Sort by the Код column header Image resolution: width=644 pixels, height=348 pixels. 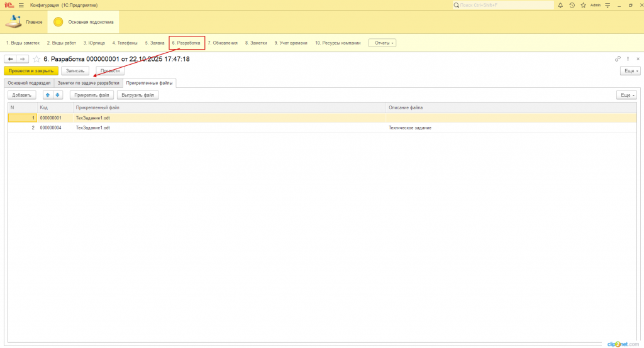[55, 107]
